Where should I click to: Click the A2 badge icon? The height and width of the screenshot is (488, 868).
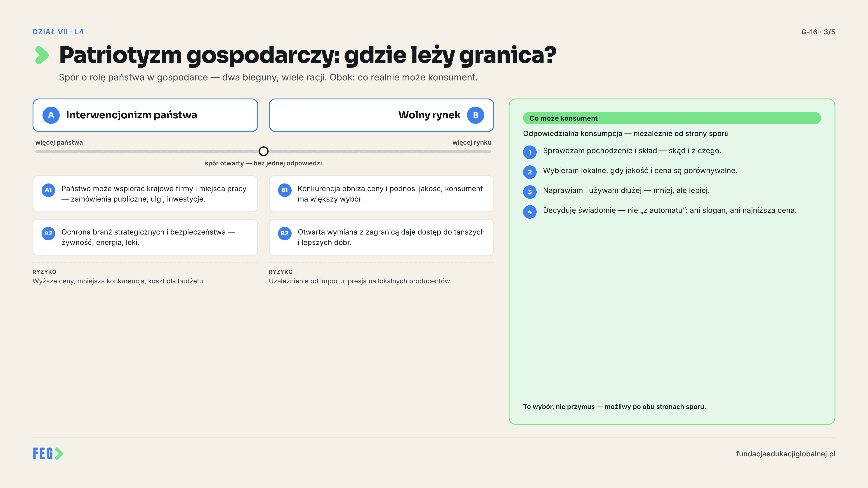point(48,233)
